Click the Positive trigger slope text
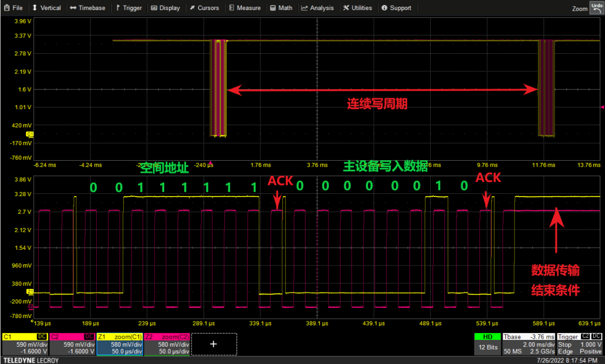This screenshot has width=605, height=364. pyautogui.click(x=590, y=351)
